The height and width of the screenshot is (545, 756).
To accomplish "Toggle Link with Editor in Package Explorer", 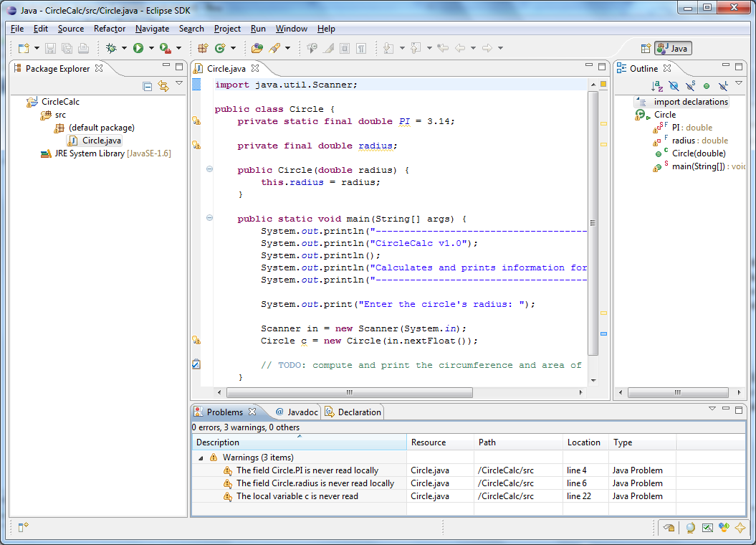I will point(163,86).
